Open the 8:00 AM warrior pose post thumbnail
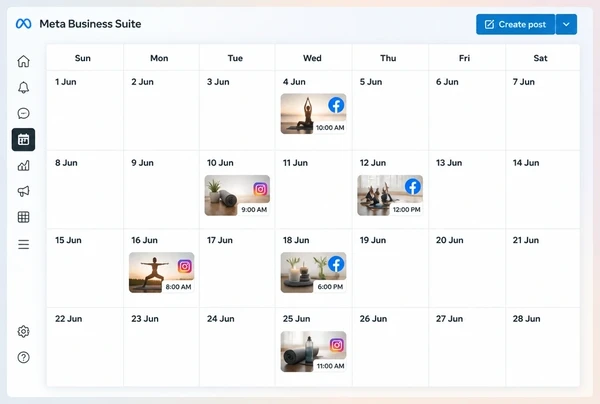This screenshot has width=600, height=404. tap(161, 272)
